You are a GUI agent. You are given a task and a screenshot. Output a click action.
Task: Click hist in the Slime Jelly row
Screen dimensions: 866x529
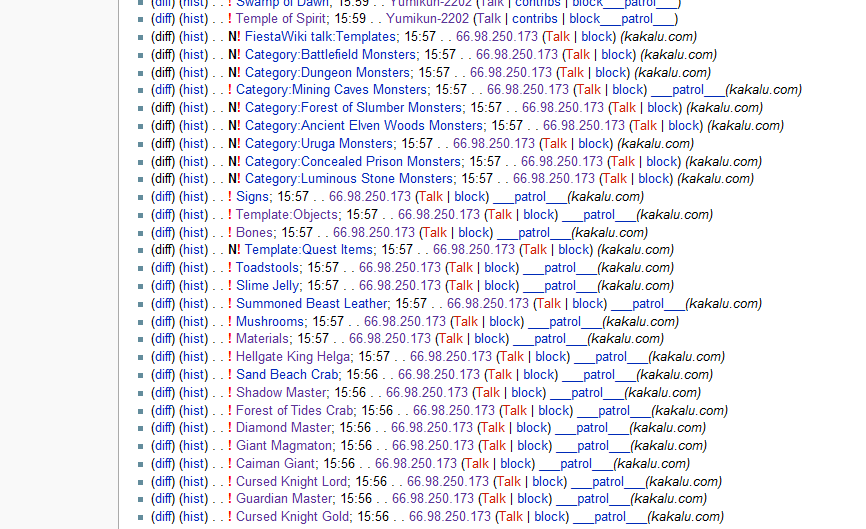[193, 286]
